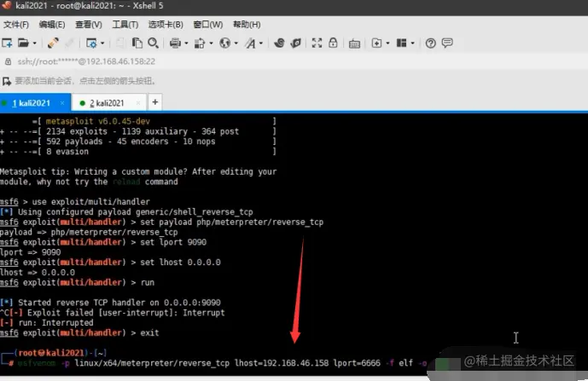588x381 pixels.
Task: Click the disconnect icon
Action: [69, 43]
